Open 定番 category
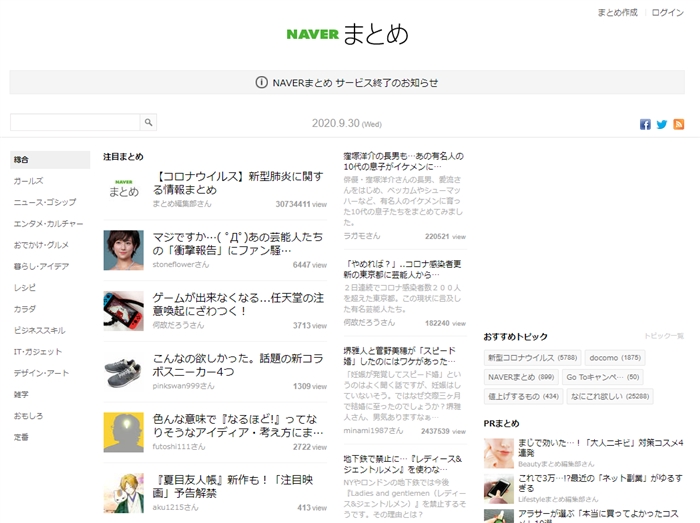 (x=21, y=437)
